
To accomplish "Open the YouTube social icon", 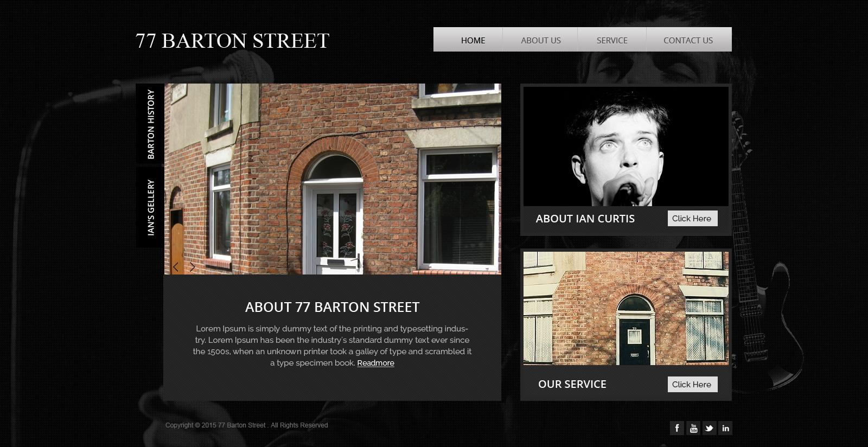I will pos(693,428).
